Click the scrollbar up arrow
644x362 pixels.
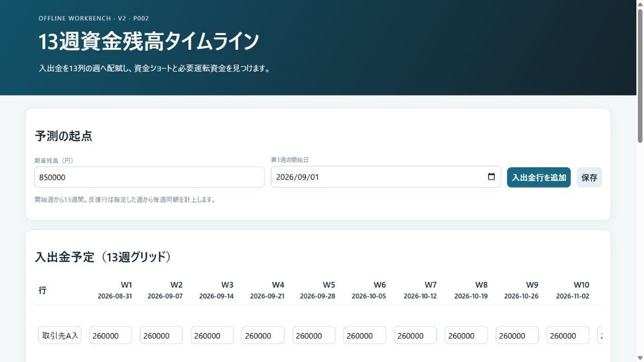(640, 4)
